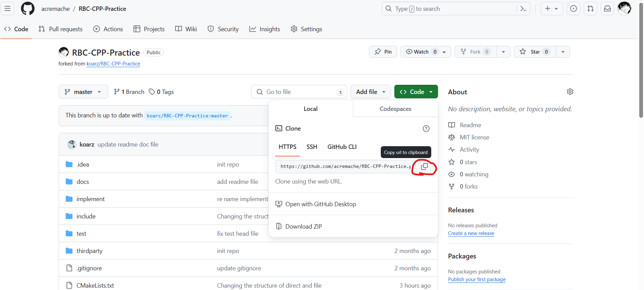Open the update readme doc file commit
This screenshot has width=644, height=290.
coord(128,144)
